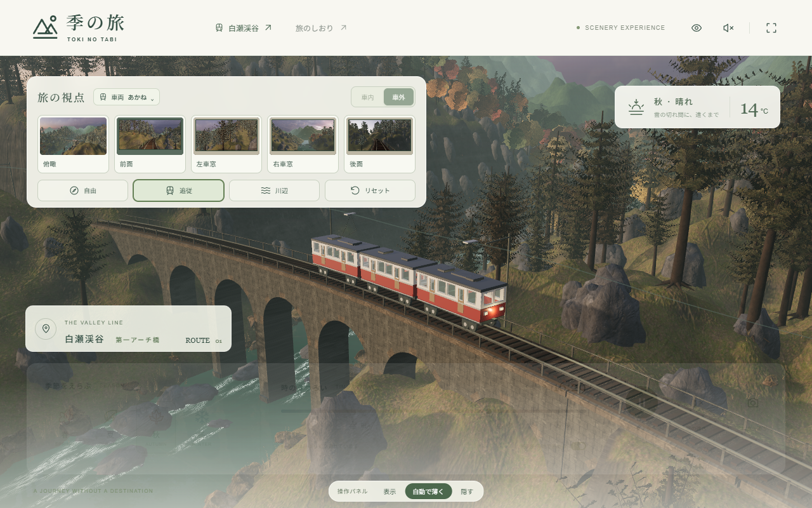Click the eye visibility icon in header
Viewport: 812px width, 508px height.
[697, 28]
